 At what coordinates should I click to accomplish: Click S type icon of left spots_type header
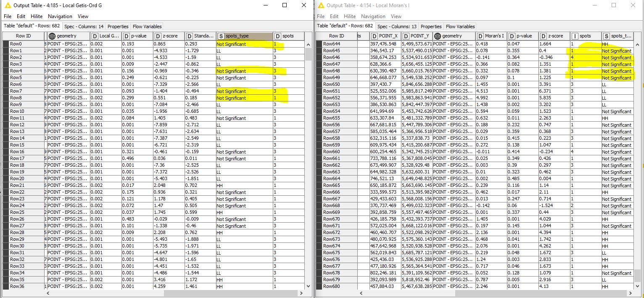(x=221, y=36)
